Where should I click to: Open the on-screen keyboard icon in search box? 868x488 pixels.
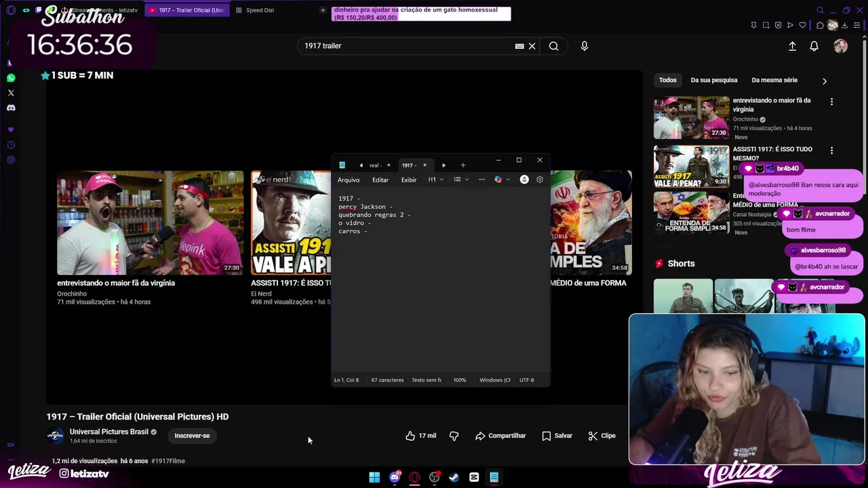(x=519, y=46)
